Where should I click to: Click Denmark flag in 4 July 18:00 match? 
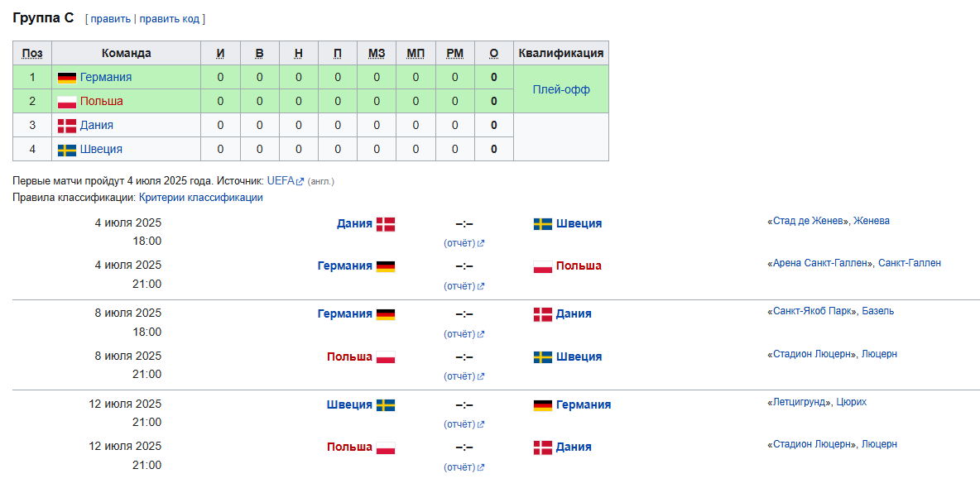[386, 224]
